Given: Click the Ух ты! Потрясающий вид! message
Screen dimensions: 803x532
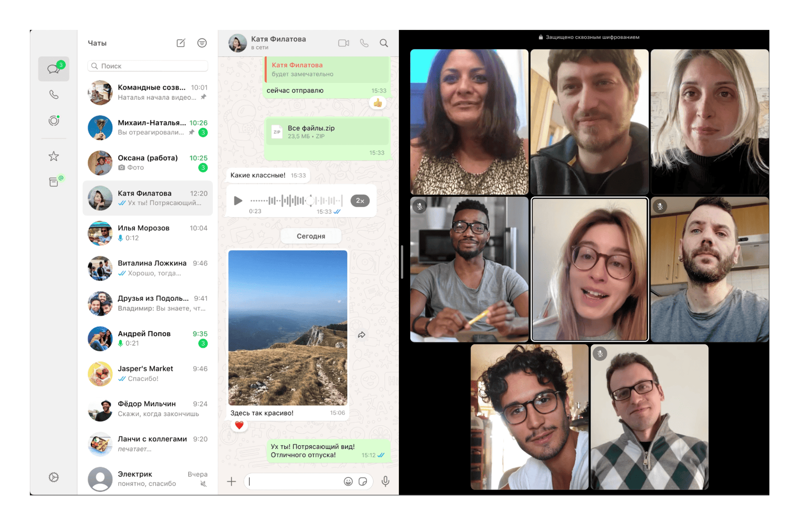Looking at the screenshot, I should [x=329, y=451].
